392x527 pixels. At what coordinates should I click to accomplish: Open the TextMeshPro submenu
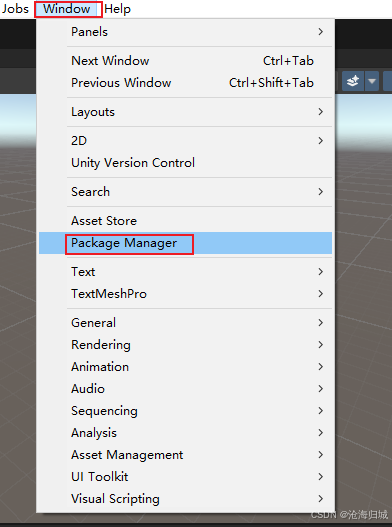tap(185, 294)
